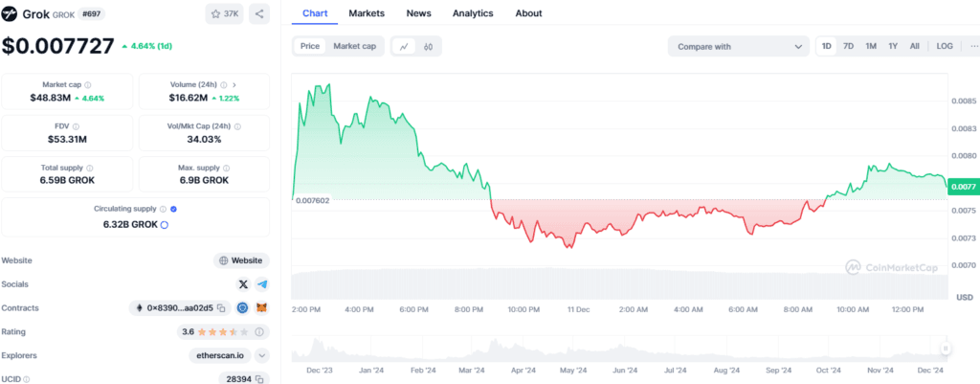Open the Chart tab
Image resolution: width=980 pixels, height=384 pixels.
[x=315, y=13]
